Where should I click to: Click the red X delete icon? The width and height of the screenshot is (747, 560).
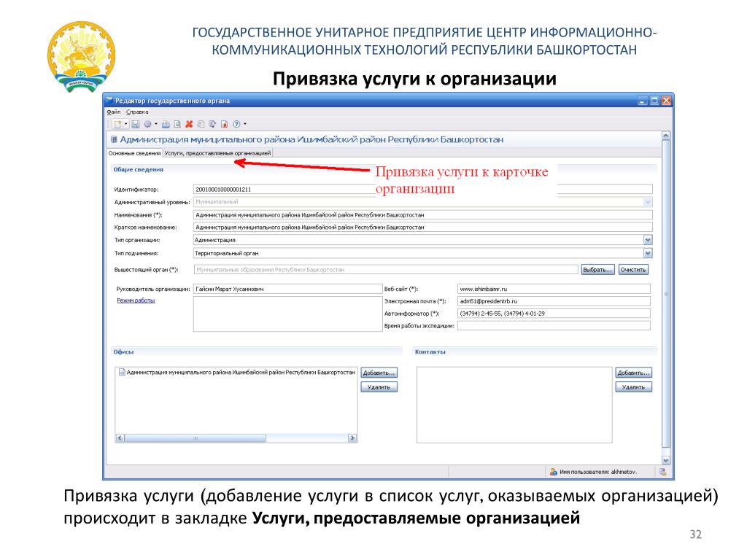pos(189,124)
